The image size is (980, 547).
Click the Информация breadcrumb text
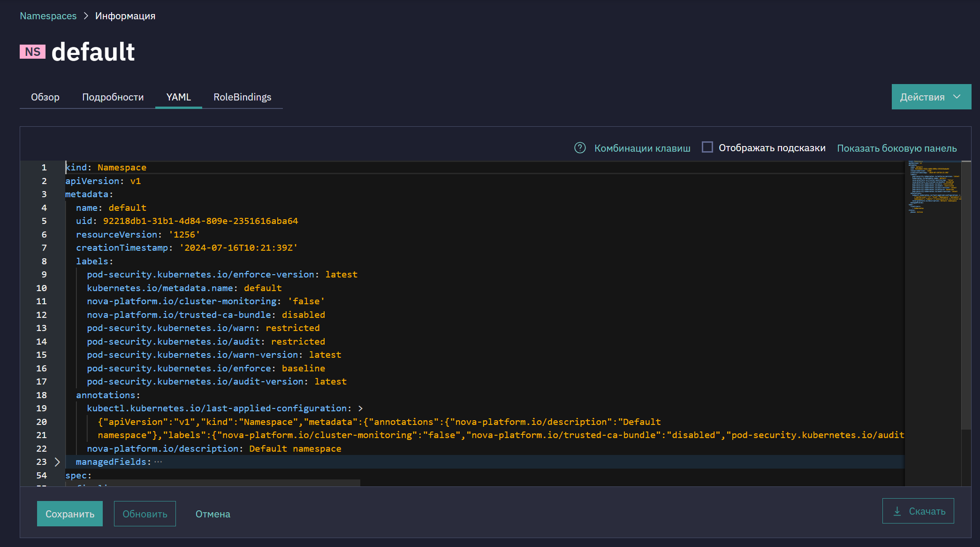pyautogui.click(x=125, y=16)
